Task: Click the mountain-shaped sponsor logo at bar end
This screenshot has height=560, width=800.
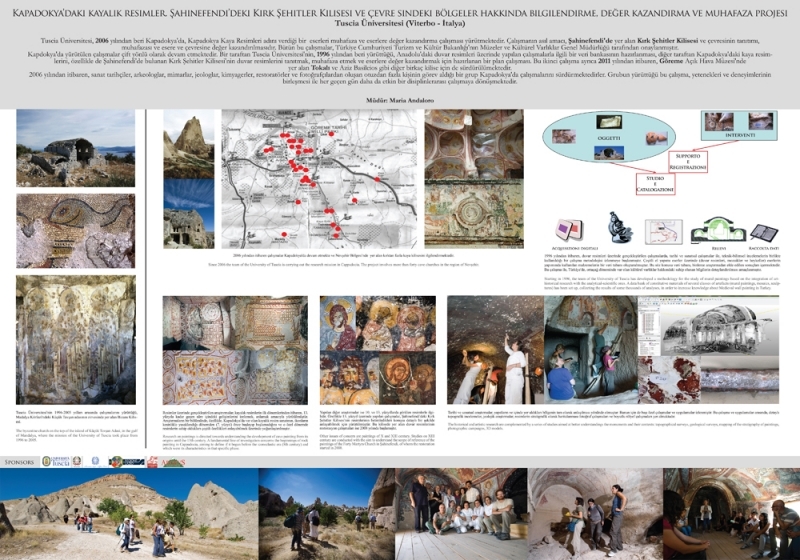Action: tap(173, 462)
